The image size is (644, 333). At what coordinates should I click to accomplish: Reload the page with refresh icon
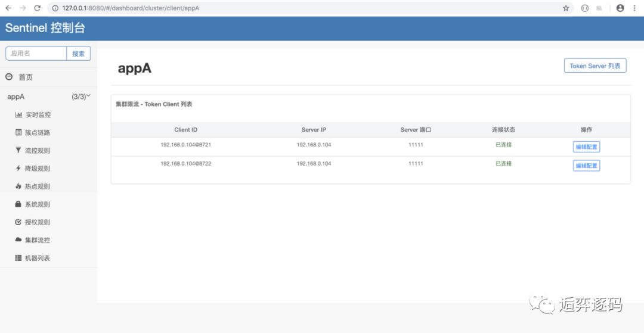[37, 8]
